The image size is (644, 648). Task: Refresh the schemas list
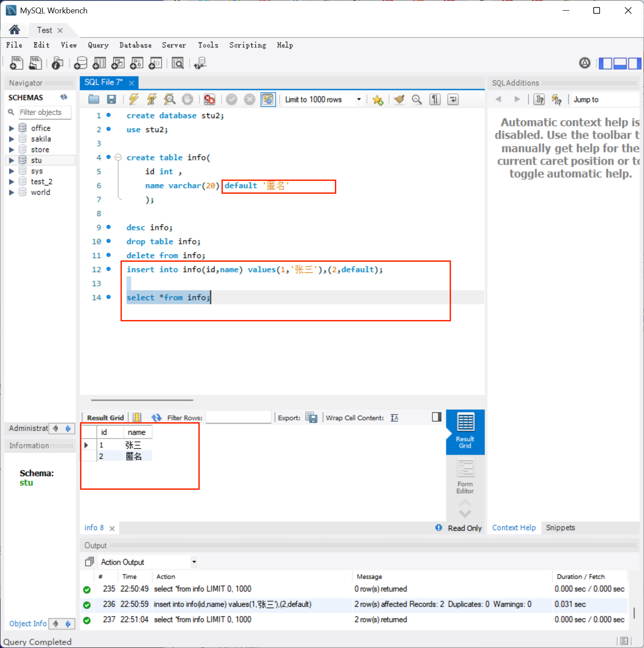[x=64, y=97]
